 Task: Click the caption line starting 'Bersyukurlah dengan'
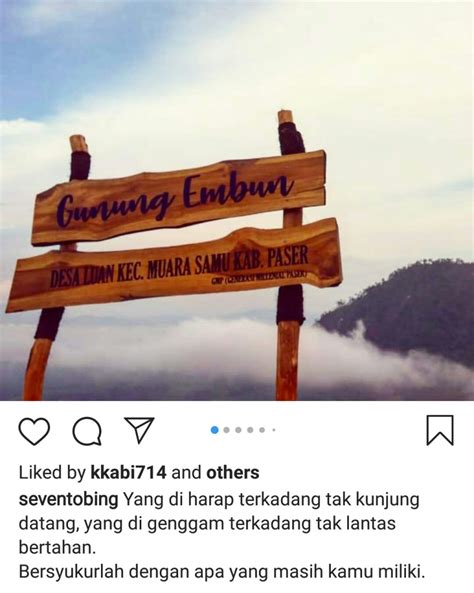click(x=222, y=572)
